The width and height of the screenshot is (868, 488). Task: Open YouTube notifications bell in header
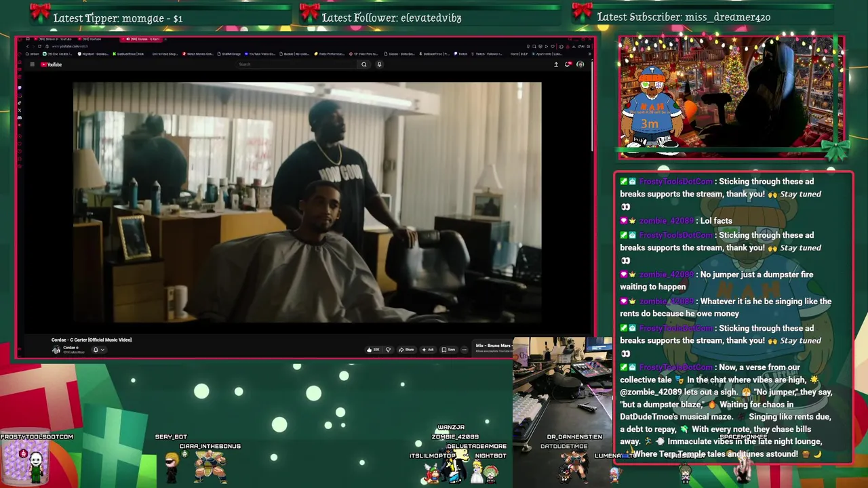pyautogui.click(x=568, y=64)
